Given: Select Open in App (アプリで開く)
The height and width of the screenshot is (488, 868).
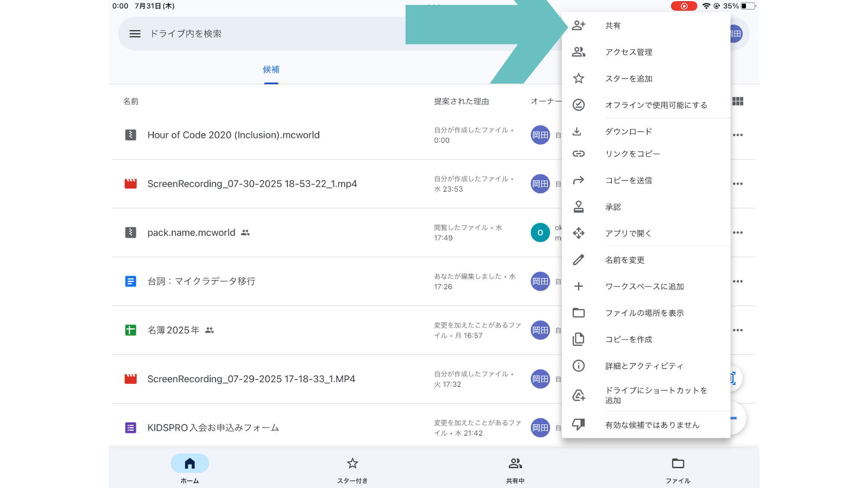Looking at the screenshot, I should [628, 233].
